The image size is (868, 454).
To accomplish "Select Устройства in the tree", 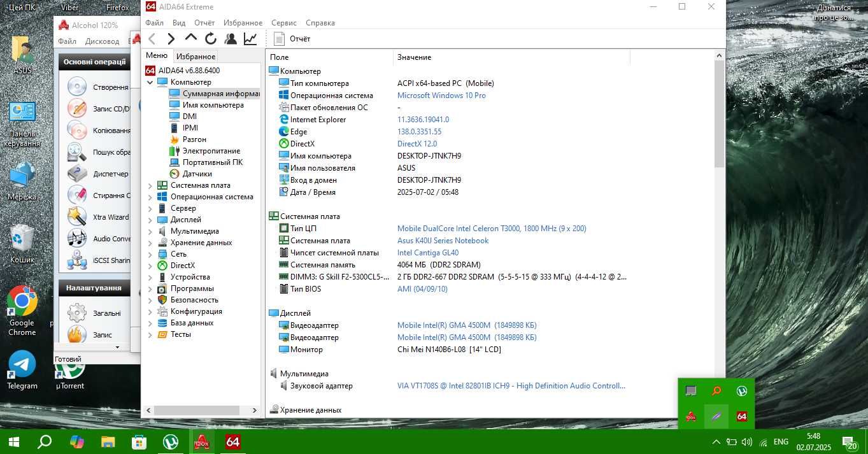I will click(190, 277).
